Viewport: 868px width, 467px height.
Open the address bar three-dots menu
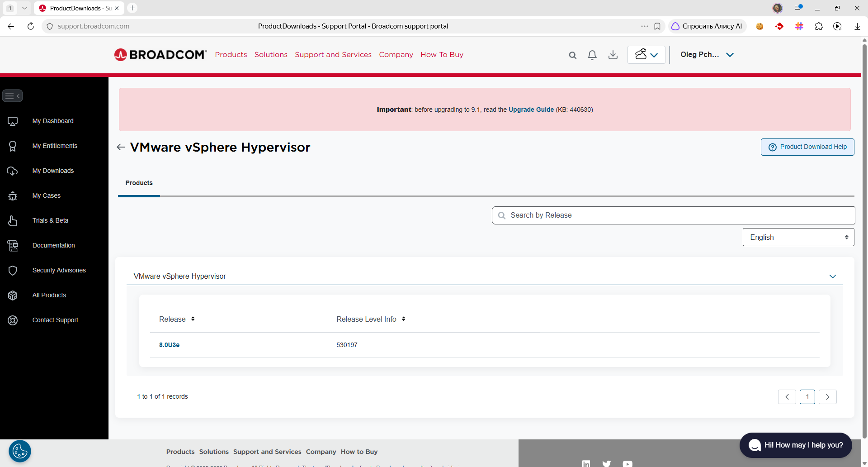pos(645,26)
